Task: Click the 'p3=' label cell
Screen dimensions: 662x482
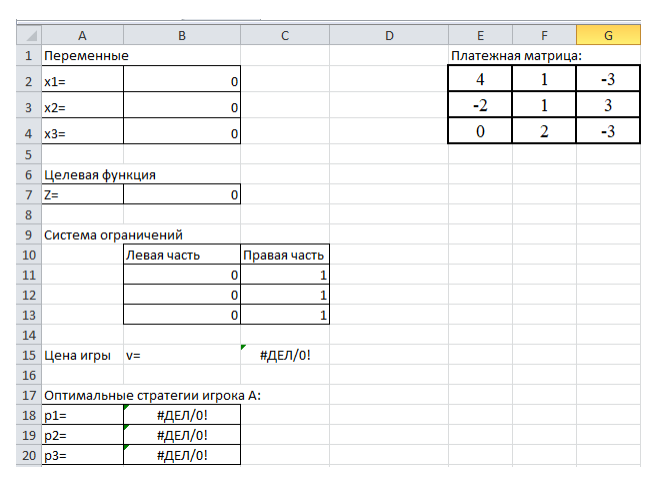Action: coord(83,455)
